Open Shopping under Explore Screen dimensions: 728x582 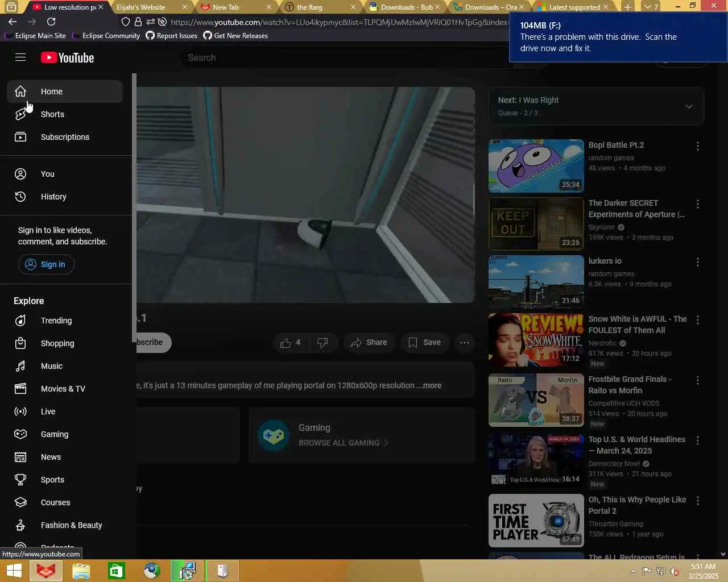65,343
